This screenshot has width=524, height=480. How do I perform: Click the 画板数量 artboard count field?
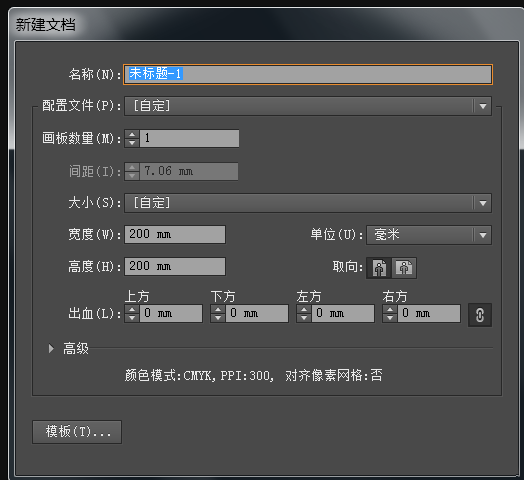pyautogui.click(x=189, y=138)
